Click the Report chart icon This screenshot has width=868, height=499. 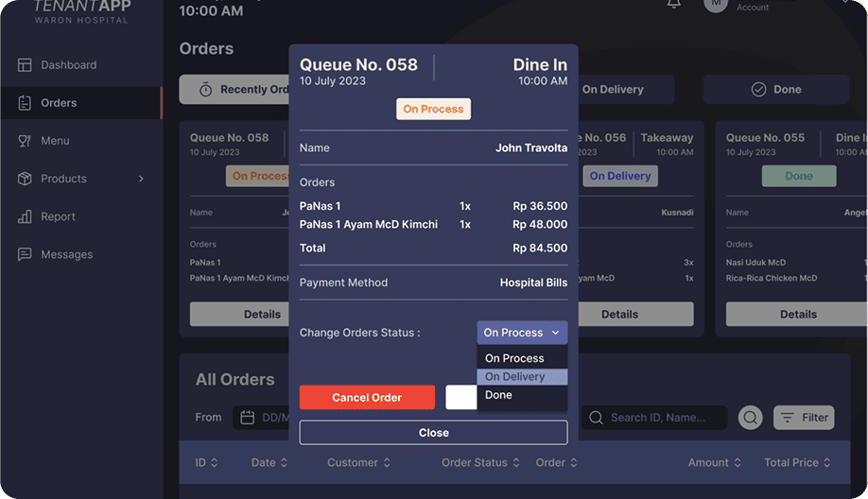click(x=25, y=216)
